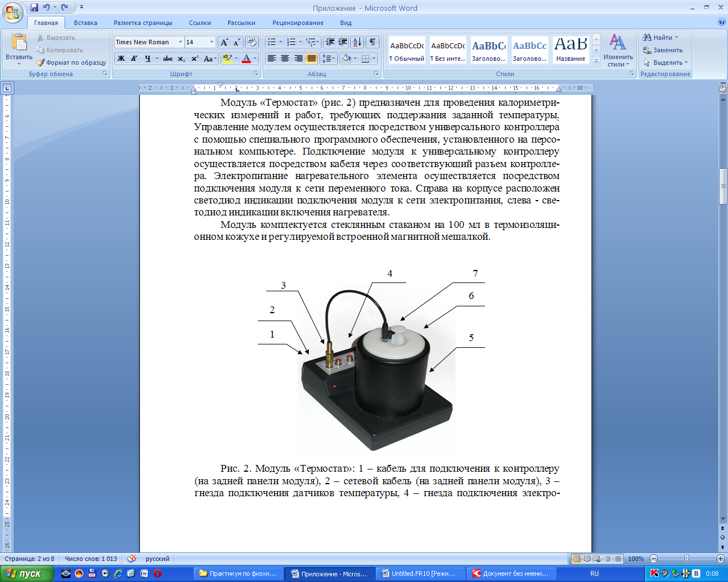The width and height of the screenshot is (728, 582).
Task: Click zoom slider handle
Action: tap(686, 559)
